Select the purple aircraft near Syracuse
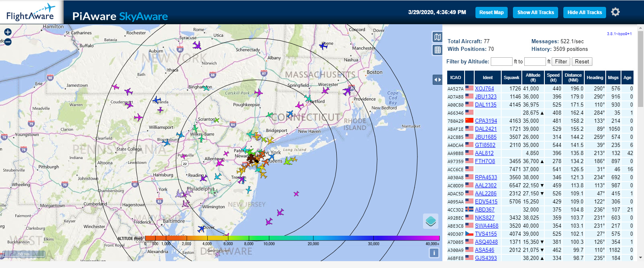The width and height of the screenshot is (644, 268). [197, 45]
